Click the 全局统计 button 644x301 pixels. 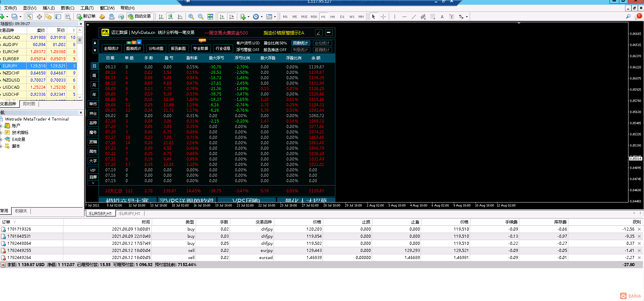111,48
